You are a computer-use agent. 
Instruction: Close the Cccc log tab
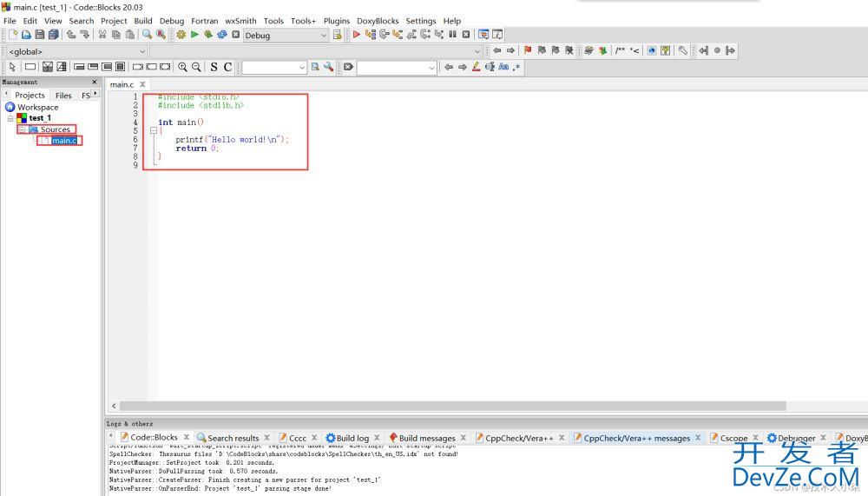coord(314,437)
